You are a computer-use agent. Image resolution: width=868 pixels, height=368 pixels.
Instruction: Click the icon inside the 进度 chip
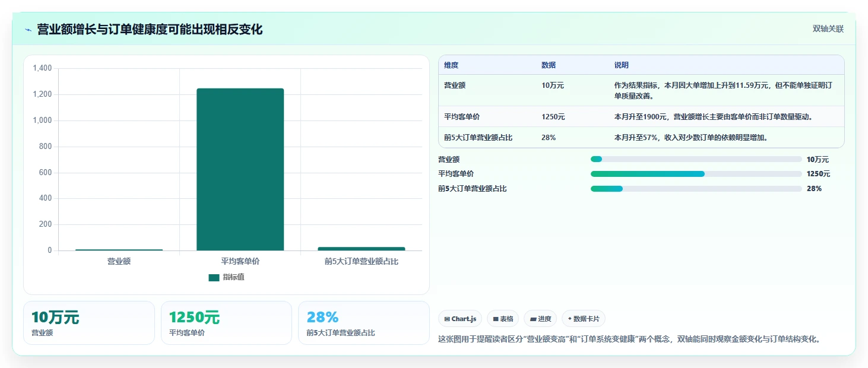point(533,319)
